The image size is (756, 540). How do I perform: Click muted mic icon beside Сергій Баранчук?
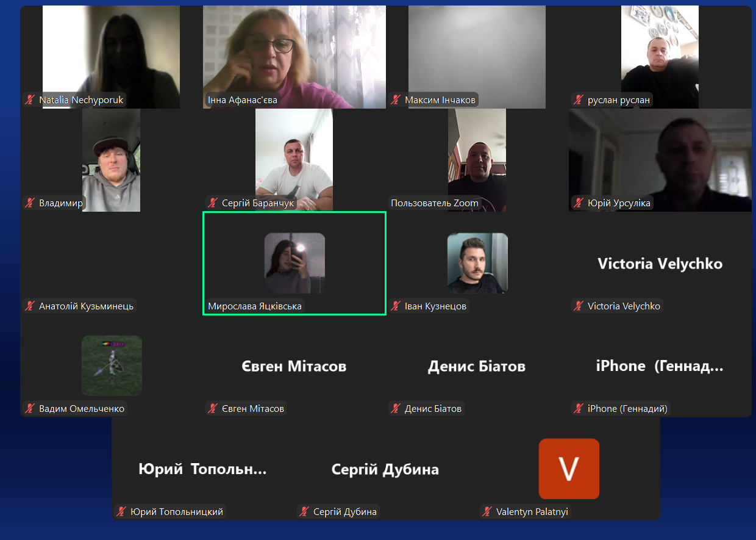pos(213,203)
